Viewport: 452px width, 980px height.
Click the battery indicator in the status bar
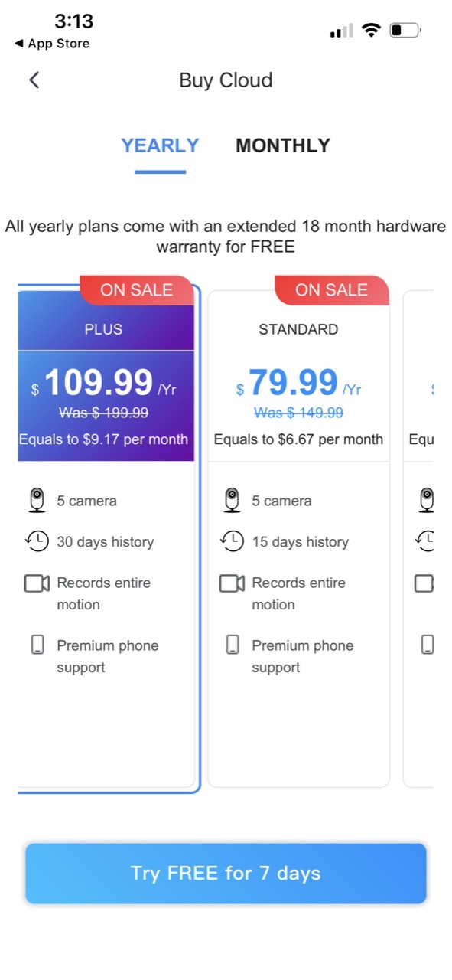[x=405, y=29]
